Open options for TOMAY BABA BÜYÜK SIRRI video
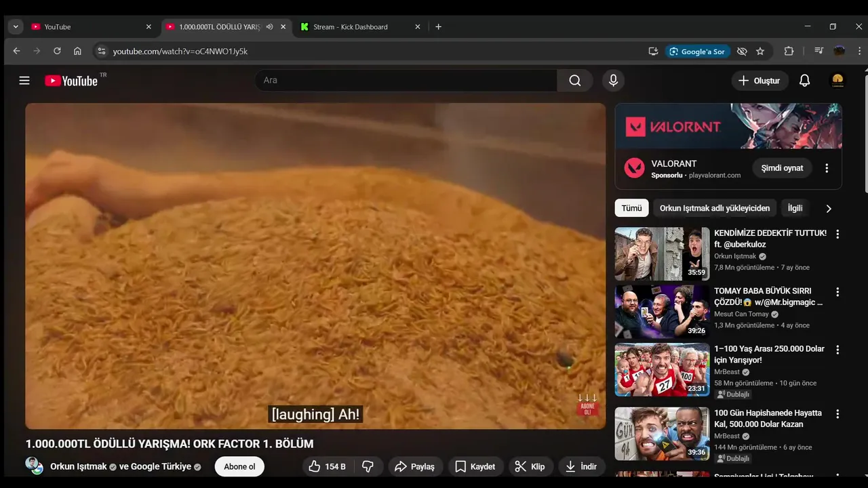Screen dimensions: 868x488 click(837, 292)
